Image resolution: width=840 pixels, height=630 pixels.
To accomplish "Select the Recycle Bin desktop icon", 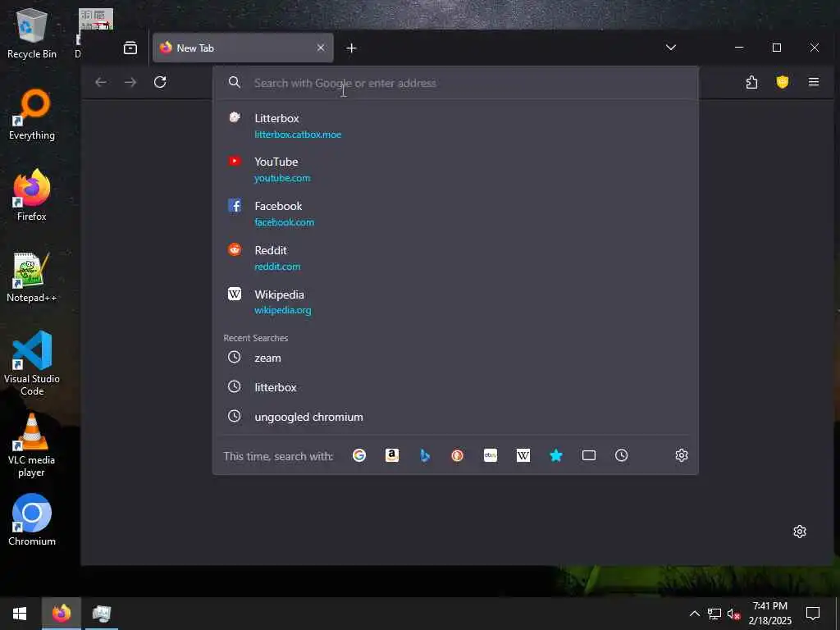I will [32, 34].
